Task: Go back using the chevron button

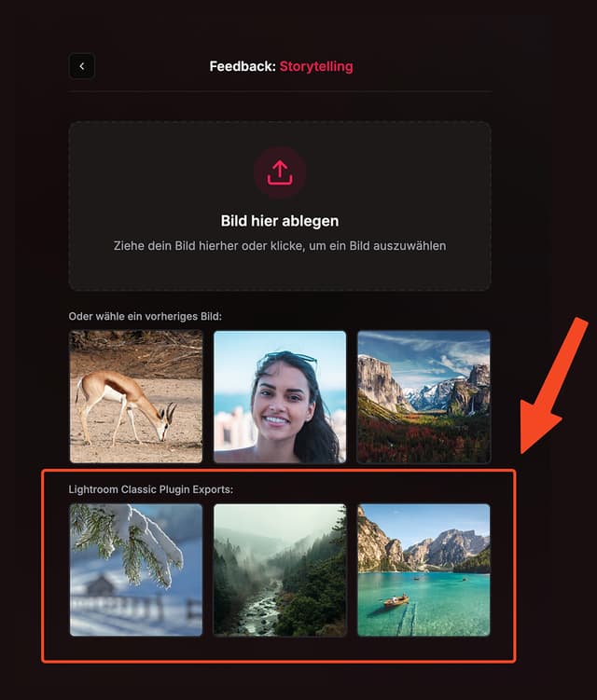Action: point(82,66)
